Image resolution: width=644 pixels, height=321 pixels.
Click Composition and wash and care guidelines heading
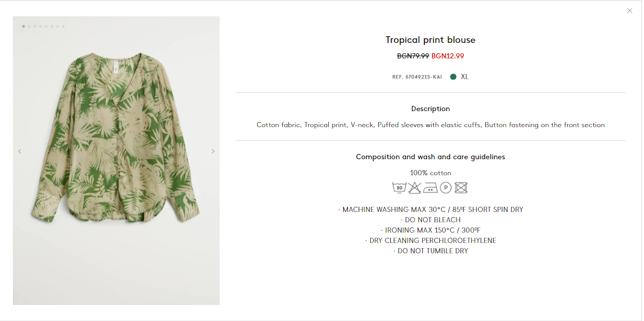tap(431, 157)
